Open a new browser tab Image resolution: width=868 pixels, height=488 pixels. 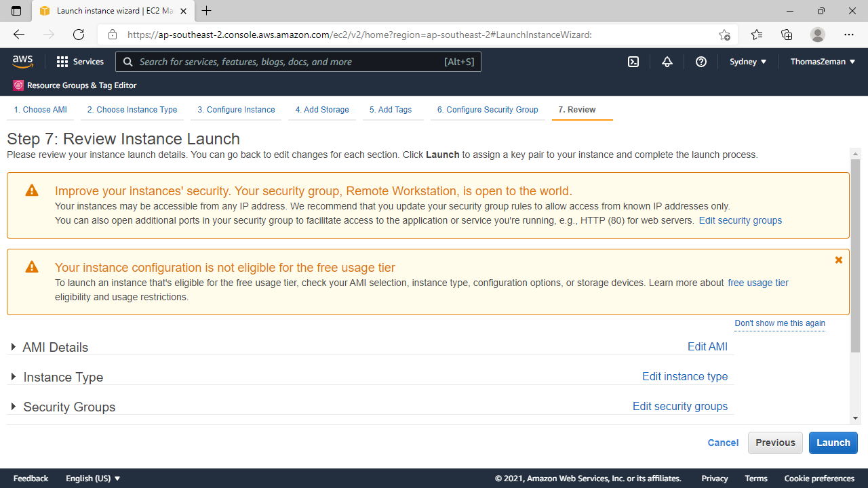[207, 11]
